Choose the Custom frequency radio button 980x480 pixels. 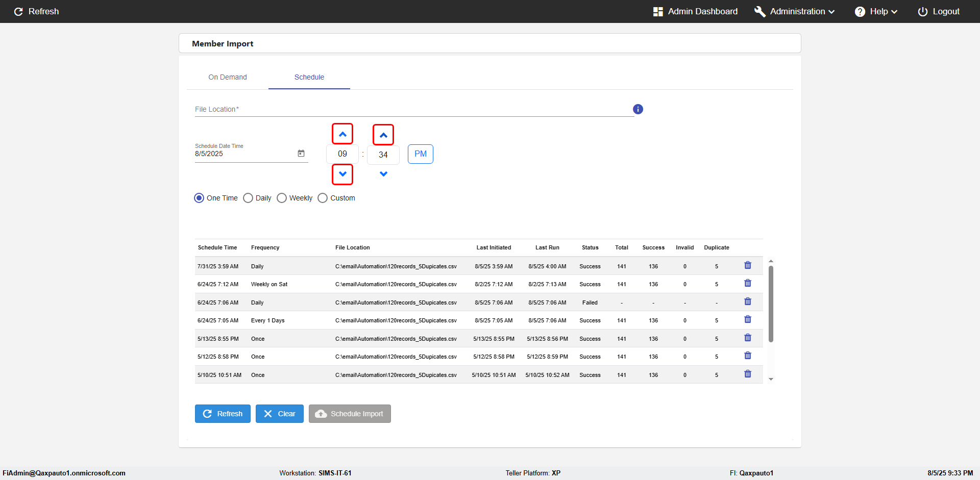click(x=323, y=198)
